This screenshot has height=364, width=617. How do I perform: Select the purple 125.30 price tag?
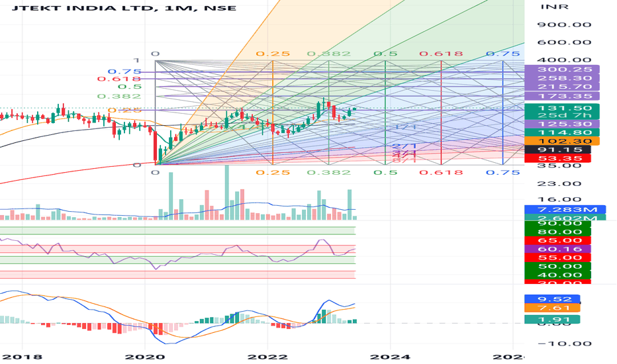562,124
